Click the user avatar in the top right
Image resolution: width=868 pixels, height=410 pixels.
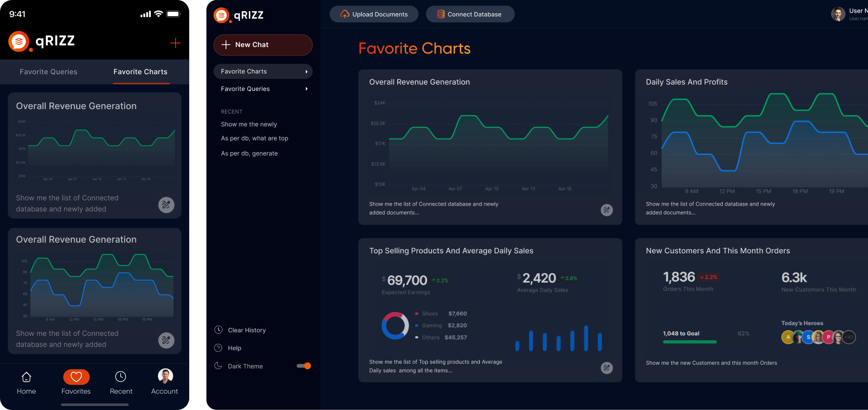coord(838,14)
